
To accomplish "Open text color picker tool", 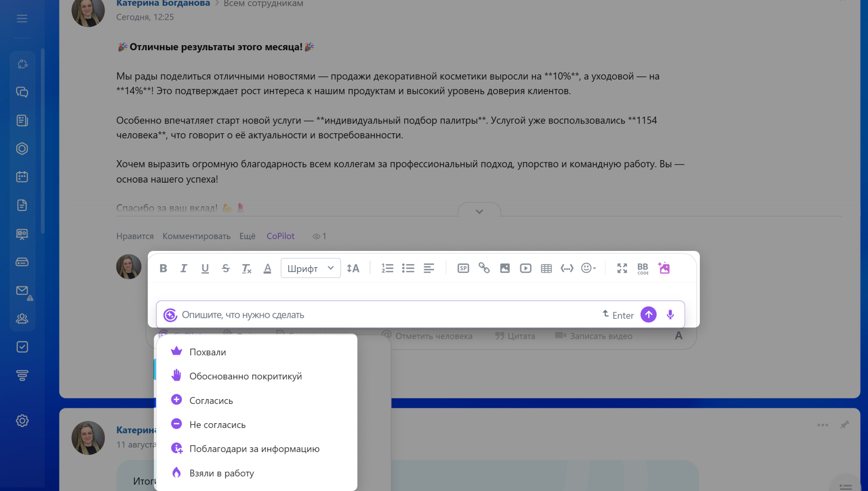I will click(x=267, y=269).
